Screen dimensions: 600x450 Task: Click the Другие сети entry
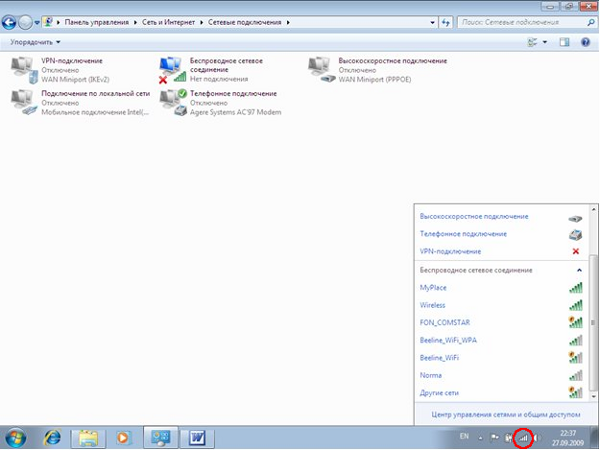(440, 392)
